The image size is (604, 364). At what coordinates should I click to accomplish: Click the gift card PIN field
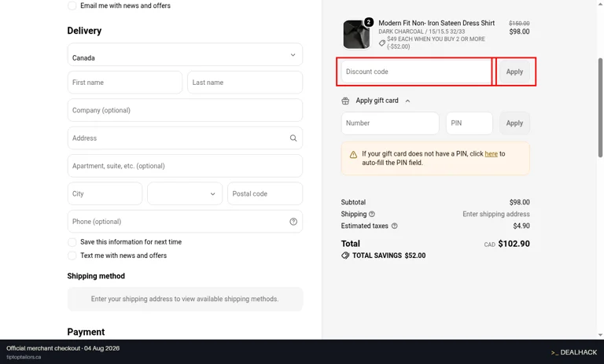point(470,123)
